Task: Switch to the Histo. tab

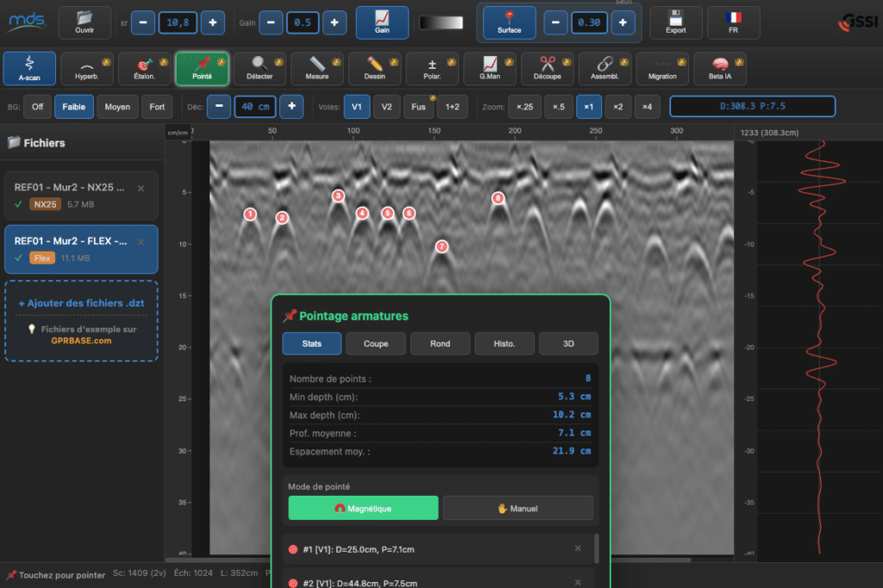Action: tap(504, 343)
